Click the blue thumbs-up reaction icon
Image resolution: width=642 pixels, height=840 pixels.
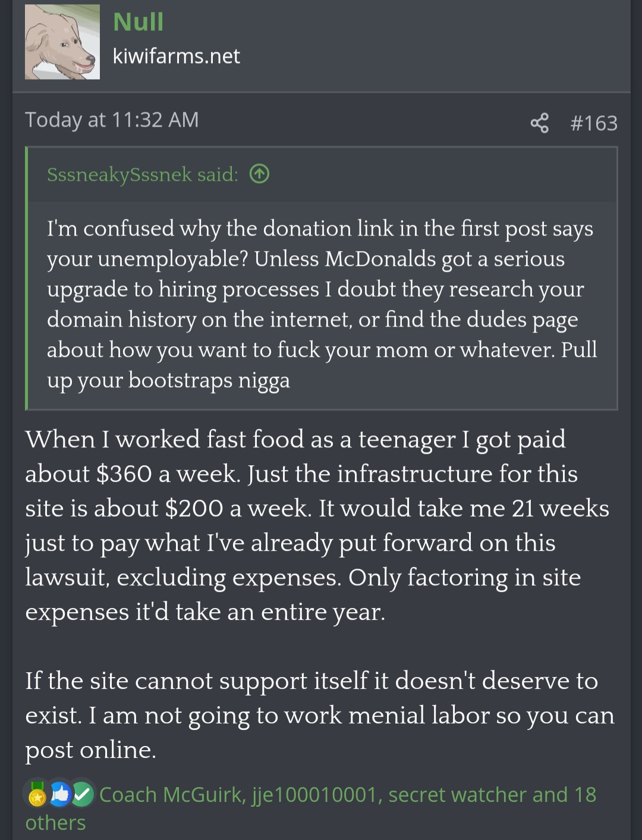[x=60, y=795]
